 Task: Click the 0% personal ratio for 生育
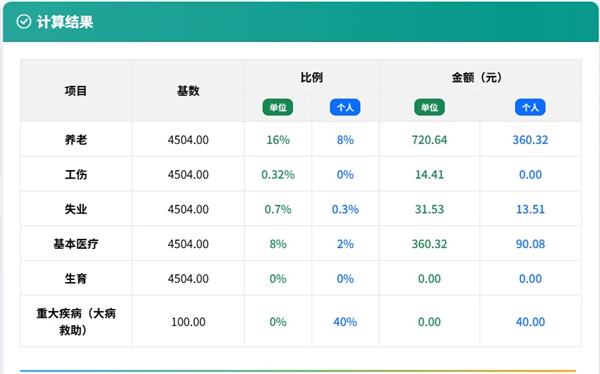coord(345,278)
